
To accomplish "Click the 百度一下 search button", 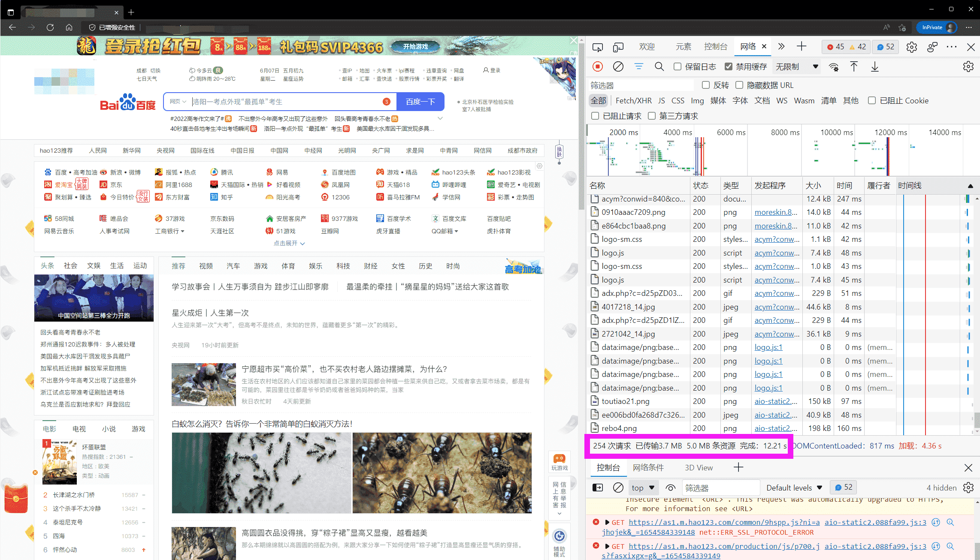I will click(x=420, y=102).
